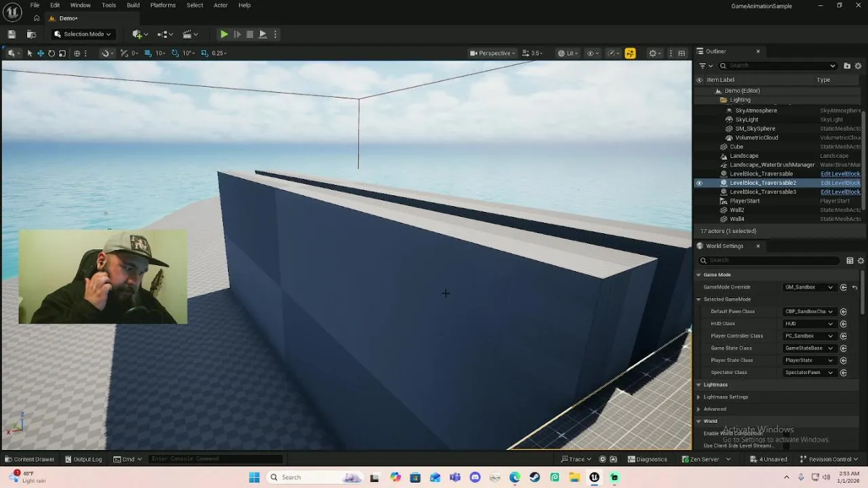Open the grid snap size 10 dropdown

click(x=161, y=53)
